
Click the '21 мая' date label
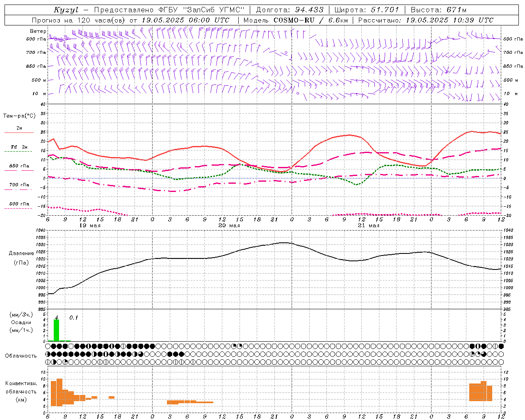pos(368,226)
